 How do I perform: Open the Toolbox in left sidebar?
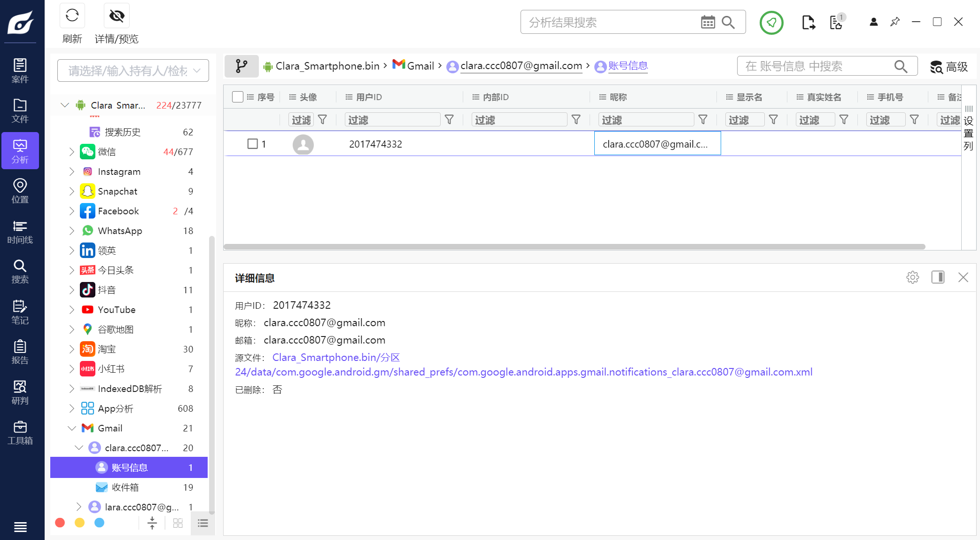[20, 432]
